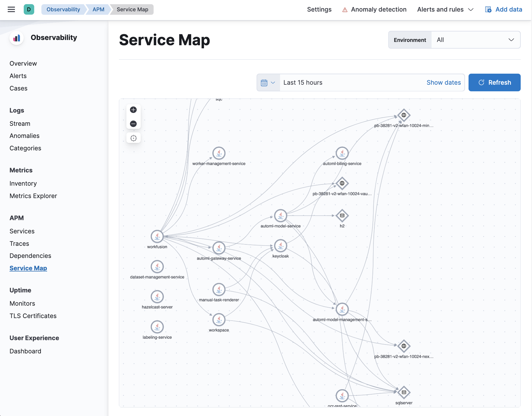Screen dimensions: 532x416
Task: Select the sqlserver database node
Action: click(x=404, y=392)
